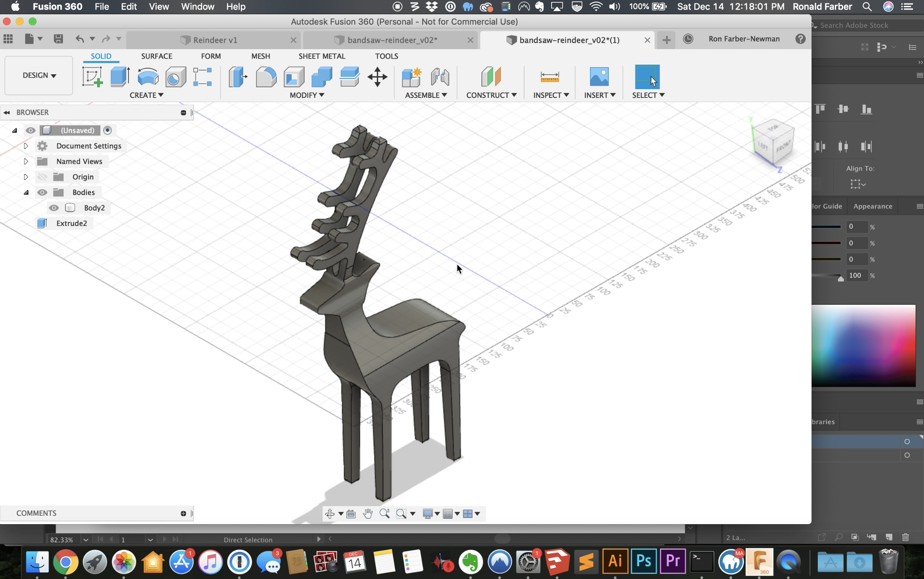This screenshot has width=924, height=579.
Task: Activate the Select tool icon
Action: pos(647,77)
